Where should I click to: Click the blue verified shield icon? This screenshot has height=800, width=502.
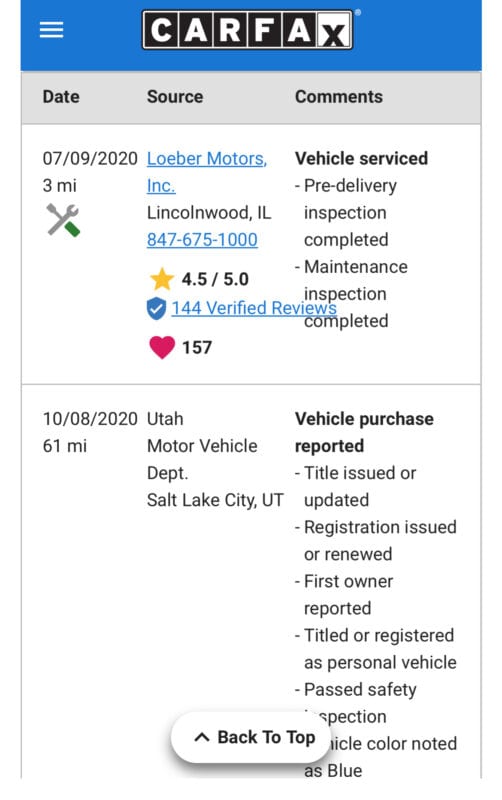(156, 308)
